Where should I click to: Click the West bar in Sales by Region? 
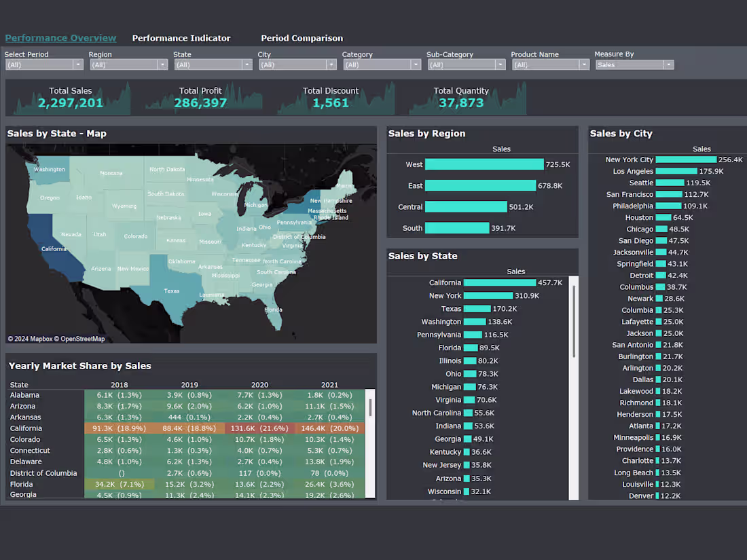coord(486,164)
